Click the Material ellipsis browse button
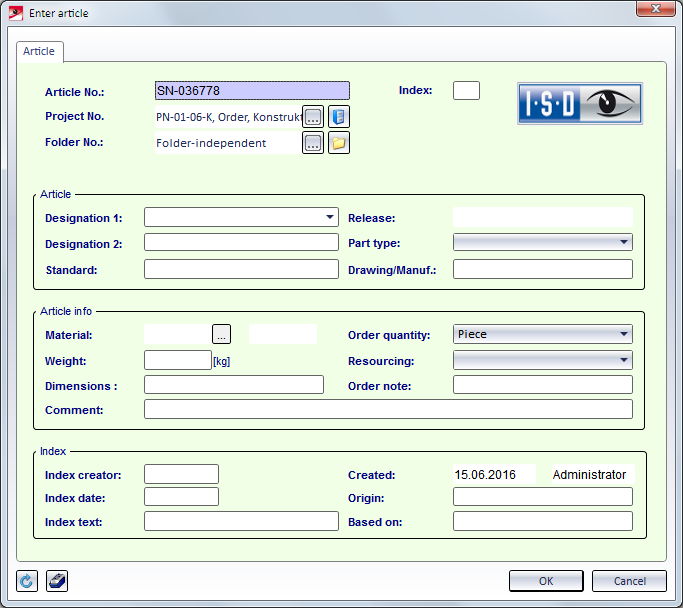 point(222,334)
